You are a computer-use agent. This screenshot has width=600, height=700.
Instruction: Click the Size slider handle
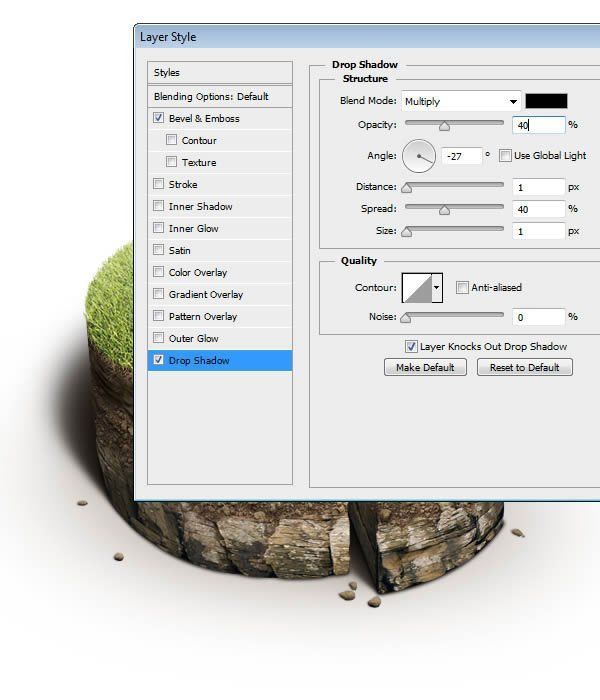[x=407, y=232]
